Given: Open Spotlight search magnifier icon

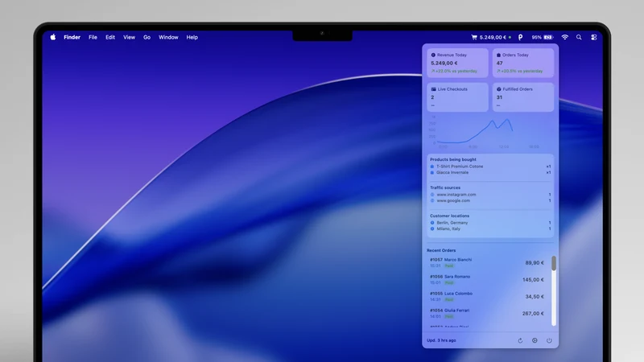Looking at the screenshot, I should click(x=579, y=37).
